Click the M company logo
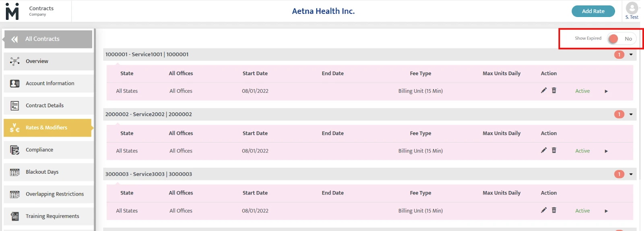This screenshot has width=644, height=231. click(x=12, y=11)
